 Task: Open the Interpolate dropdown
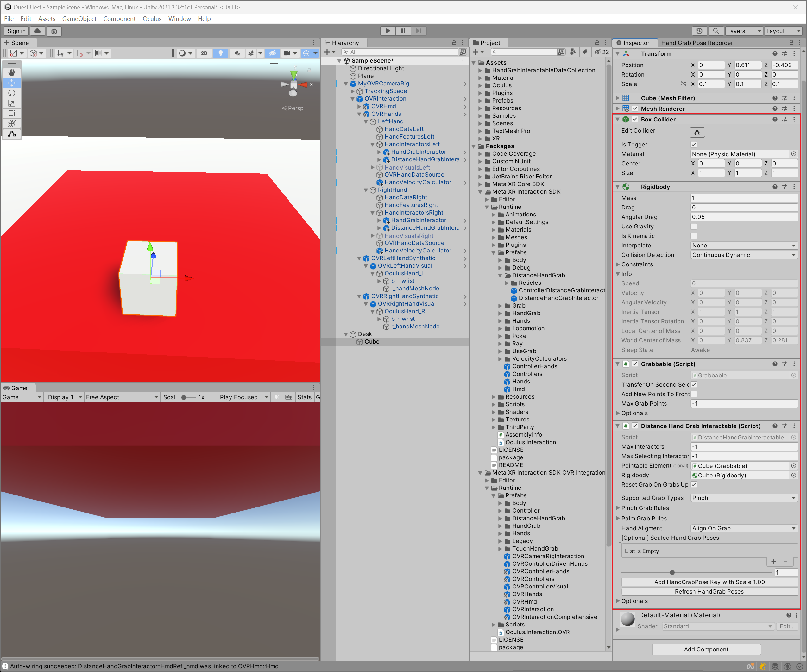pyautogui.click(x=744, y=246)
